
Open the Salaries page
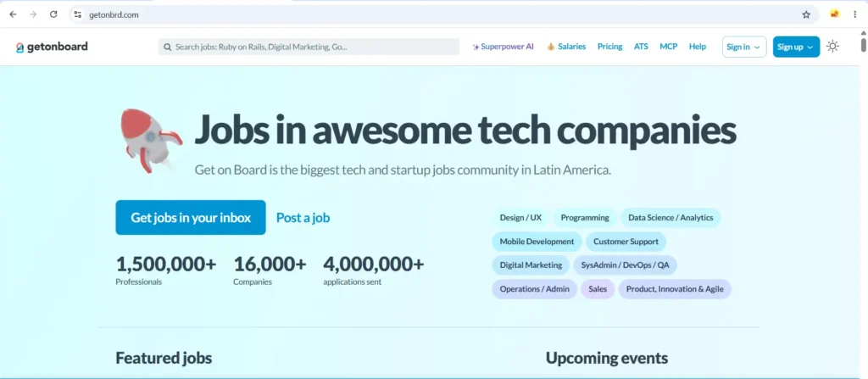(566, 47)
